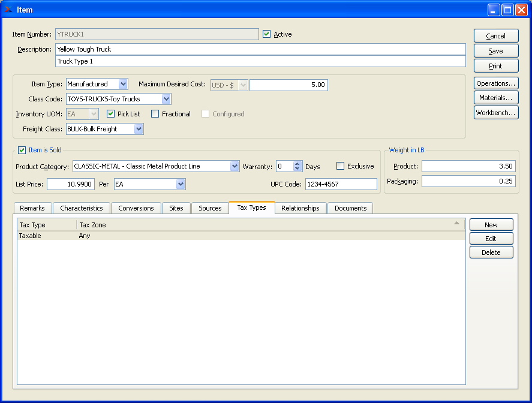
Task: Click the Packaging weight field
Action: coord(468,181)
